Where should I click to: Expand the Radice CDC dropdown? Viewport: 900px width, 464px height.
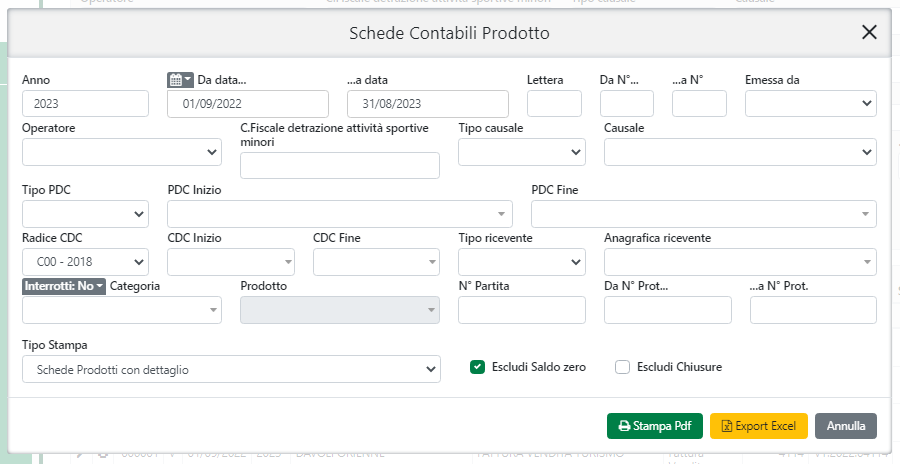[84, 262]
